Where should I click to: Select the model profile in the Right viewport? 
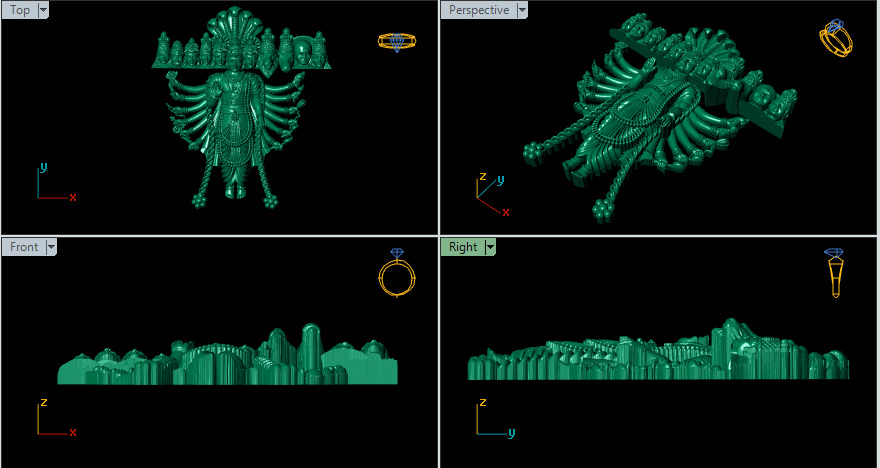tap(658, 351)
